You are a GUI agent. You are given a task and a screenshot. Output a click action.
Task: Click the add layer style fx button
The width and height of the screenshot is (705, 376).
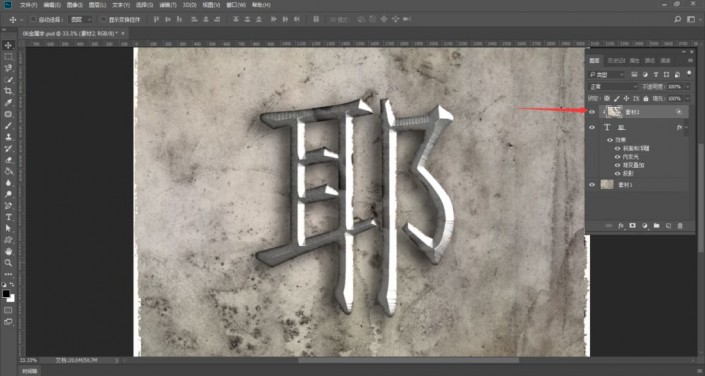(x=621, y=226)
